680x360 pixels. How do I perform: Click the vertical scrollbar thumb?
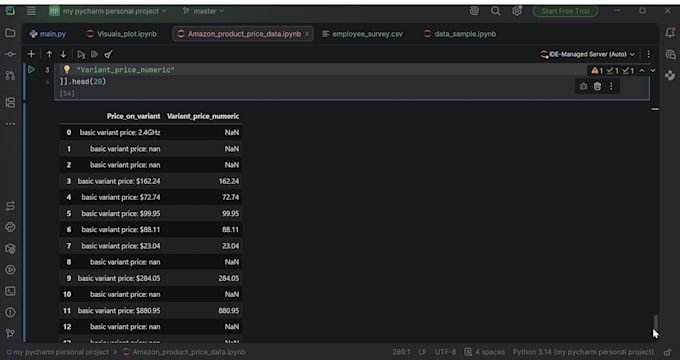click(x=655, y=323)
